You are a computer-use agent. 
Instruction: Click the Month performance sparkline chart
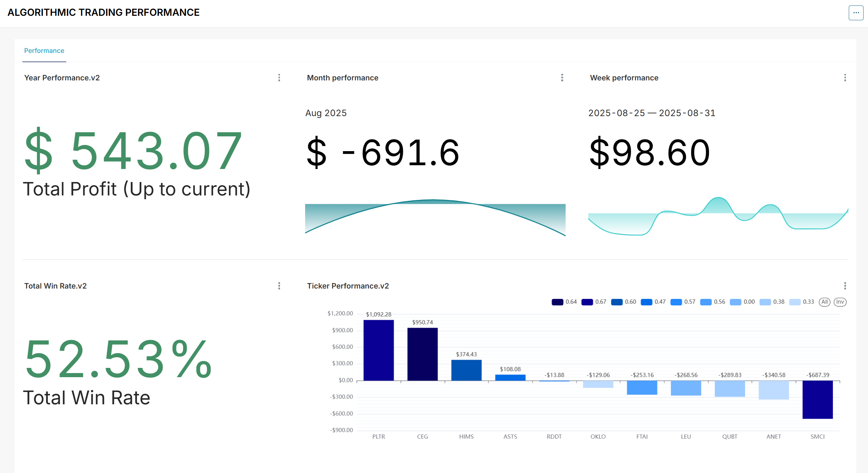435,217
